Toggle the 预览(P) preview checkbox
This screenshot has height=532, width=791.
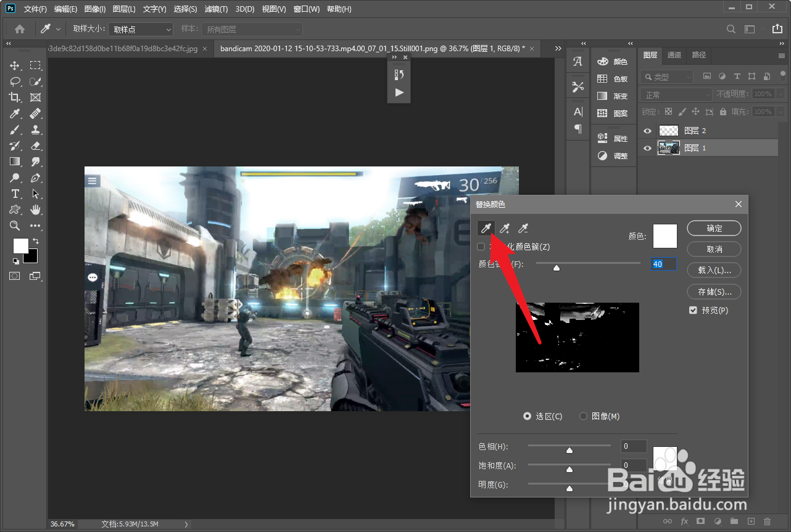coord(694,310)
